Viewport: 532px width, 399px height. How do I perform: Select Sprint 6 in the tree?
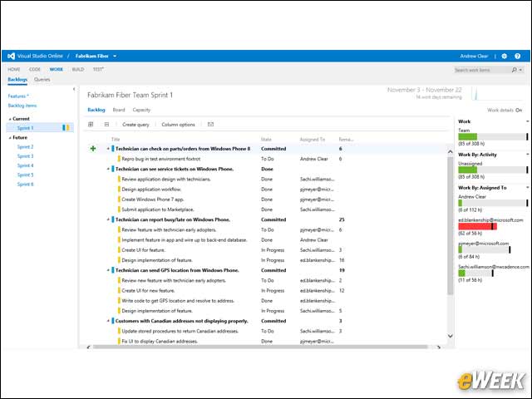click(25, 185)
